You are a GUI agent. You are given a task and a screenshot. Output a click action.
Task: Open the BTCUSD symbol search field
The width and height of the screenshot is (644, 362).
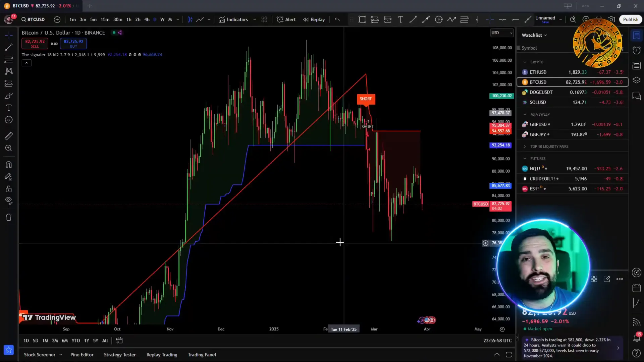point(33,19)
